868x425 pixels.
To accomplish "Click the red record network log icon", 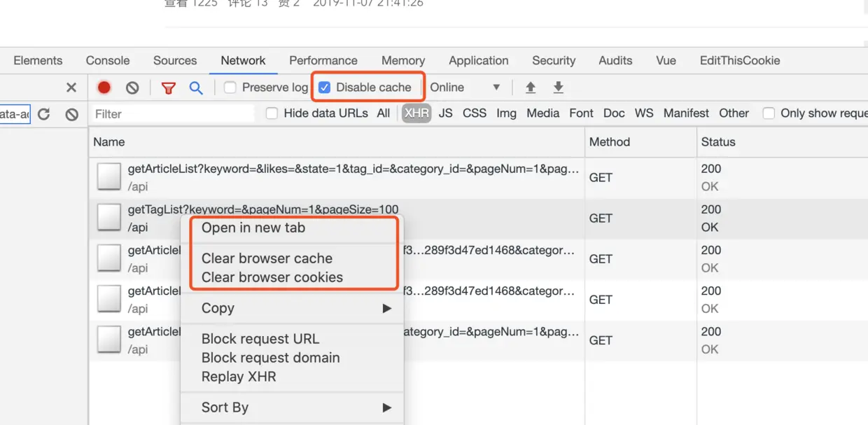I will tap(104, 88).
